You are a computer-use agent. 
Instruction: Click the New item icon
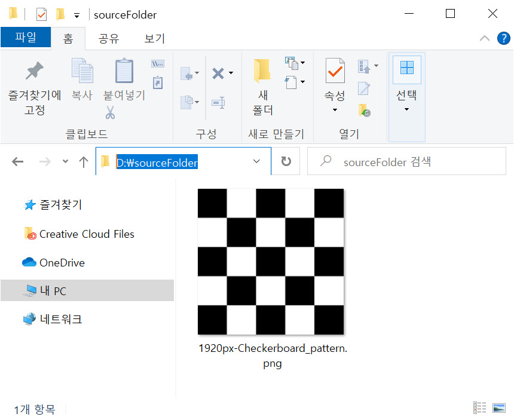292,63
